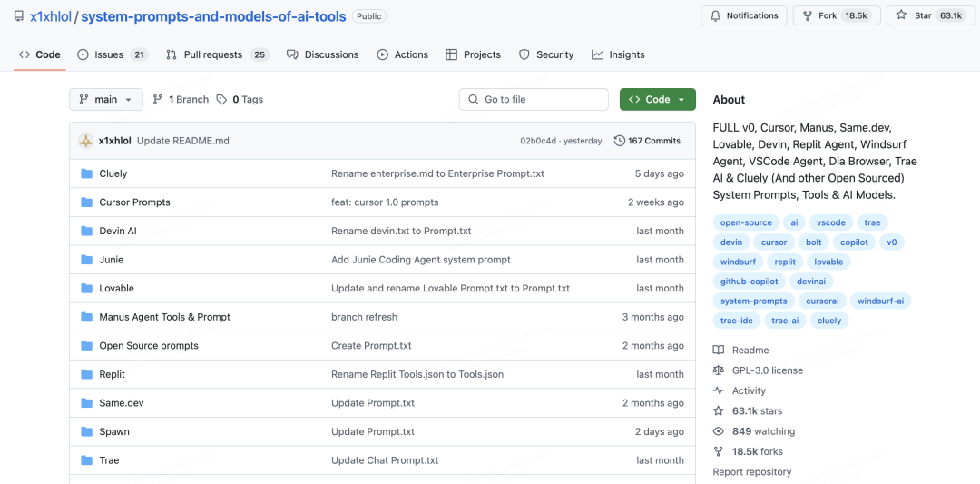Click the Devin AI folder icon
Viewport: 980px width, 484px height.
(x=87, y=231)
